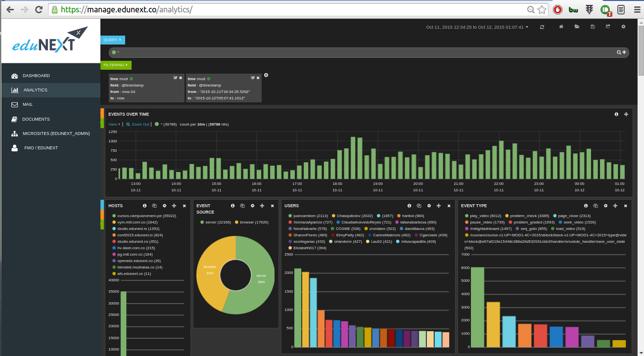Open the load dashboard folder icon
Viewport: 644px width, 356px height.
[577, 27]
